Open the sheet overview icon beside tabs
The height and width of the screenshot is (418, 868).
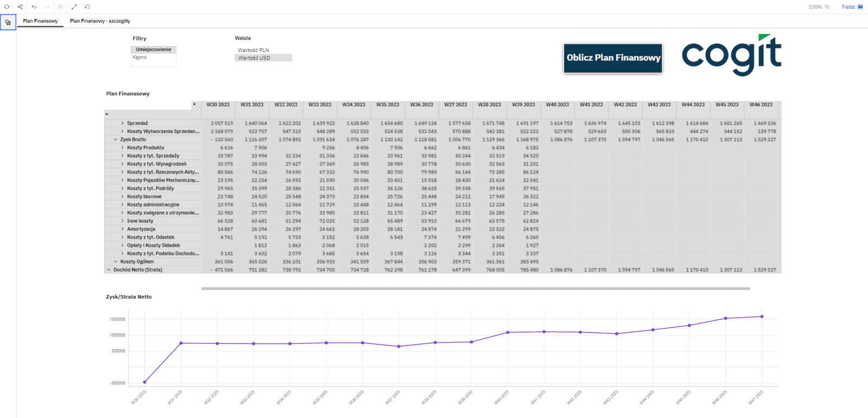click(x=8, y=23)
